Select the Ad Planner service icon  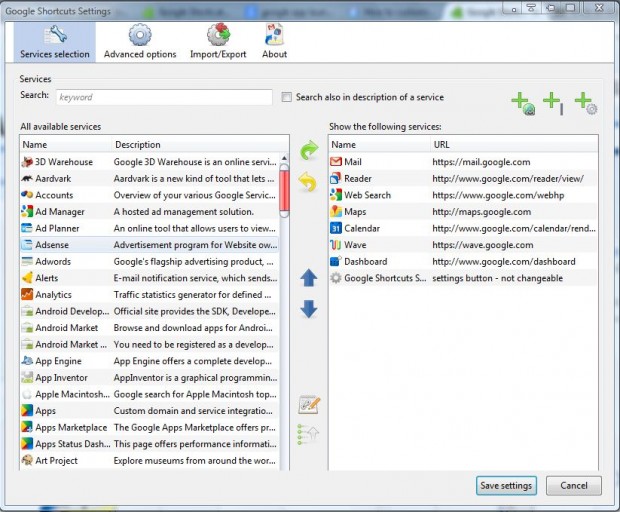pos(27,228)
